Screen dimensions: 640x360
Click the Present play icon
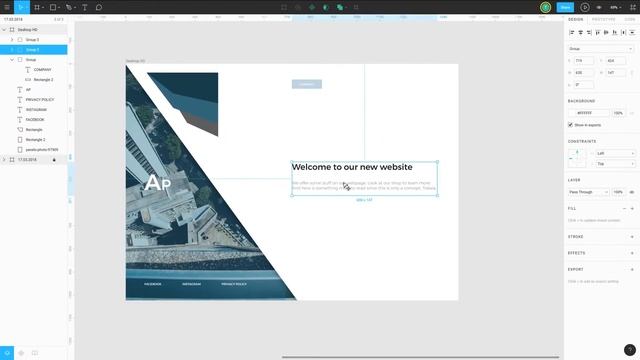click(x=584, y=7)
